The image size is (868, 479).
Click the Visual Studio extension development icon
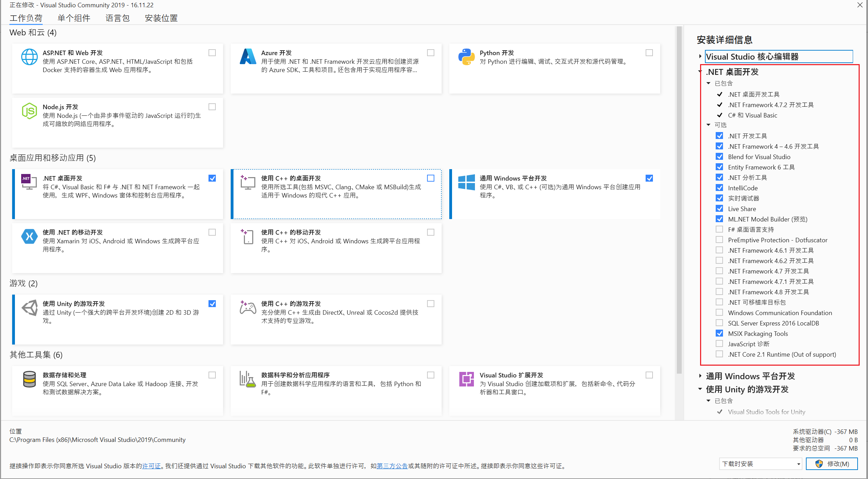click(x=466, y=379)
